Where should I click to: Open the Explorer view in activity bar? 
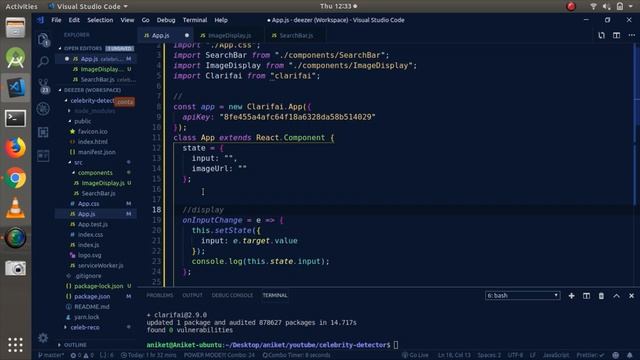point(43,40)
